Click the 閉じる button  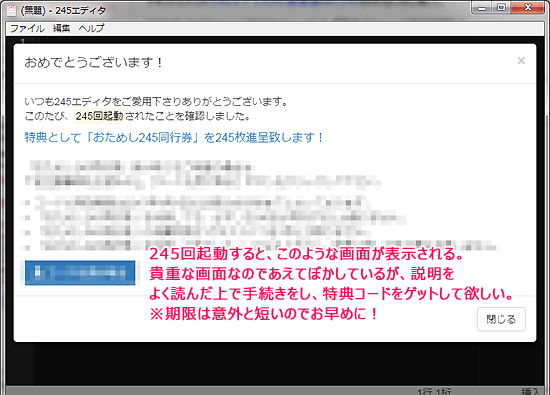tap(501, 319)
